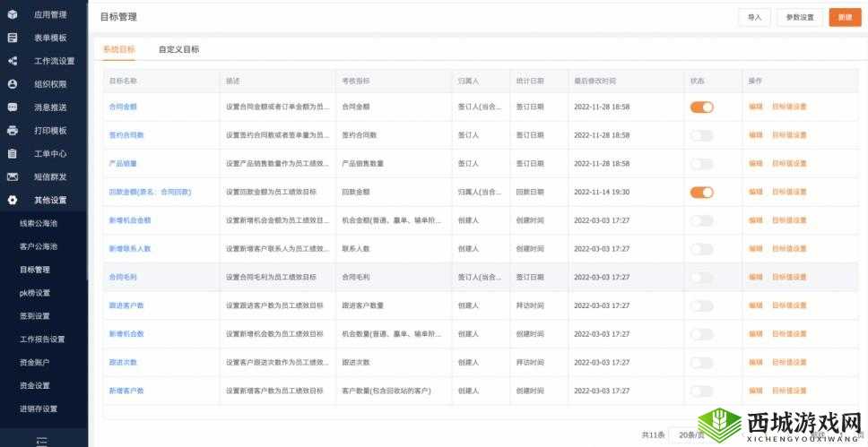Turn off the 合同金额 status switch
Viewport: 868px width, 447px height.
701,107
